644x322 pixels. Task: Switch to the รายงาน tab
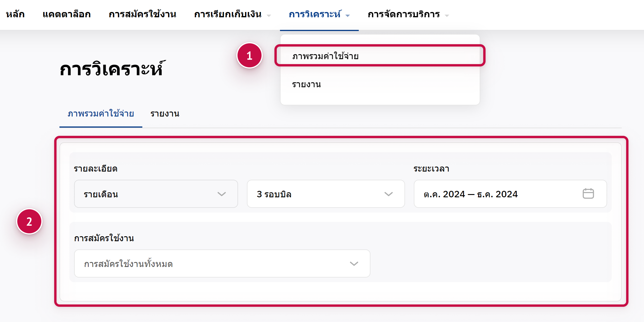pos(165,114)
